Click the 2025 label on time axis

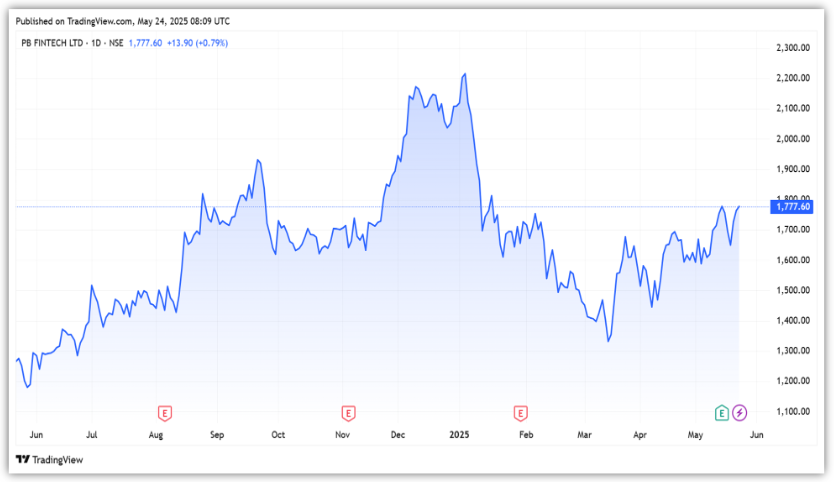[458, 435]
